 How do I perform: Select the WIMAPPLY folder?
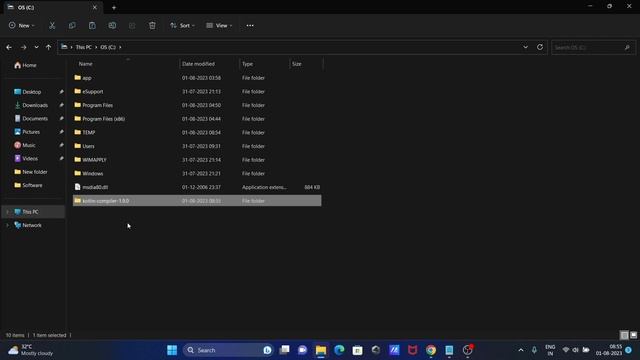coord(197,160)
